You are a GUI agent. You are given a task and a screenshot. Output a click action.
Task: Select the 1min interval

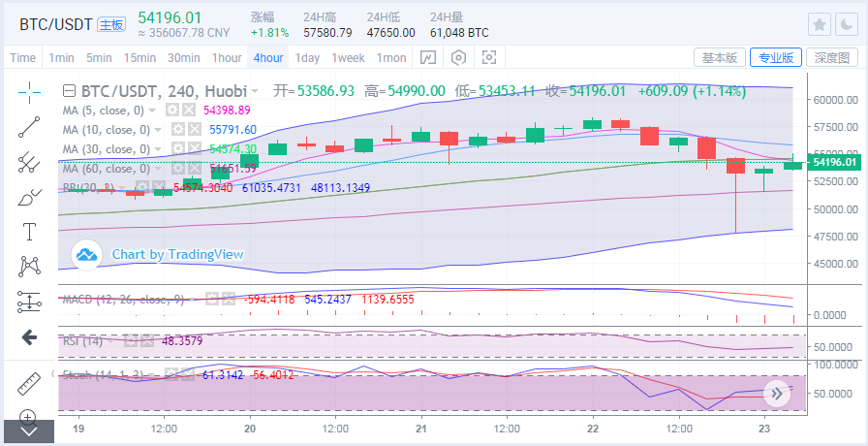[x=61, y=57]
